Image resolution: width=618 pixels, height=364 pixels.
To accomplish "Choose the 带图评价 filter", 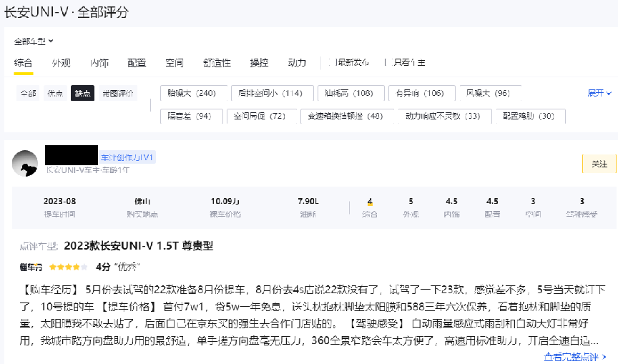I will click(x=118, y=94).
